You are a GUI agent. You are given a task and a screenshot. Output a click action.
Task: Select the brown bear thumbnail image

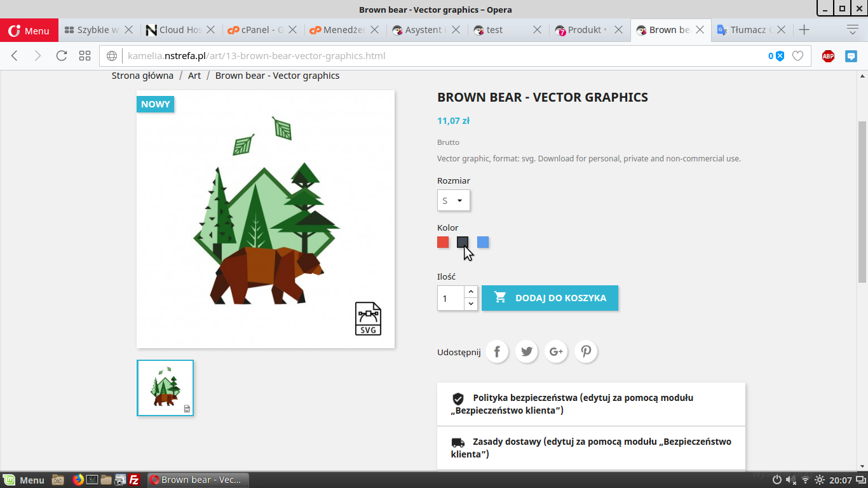point(165,388)
